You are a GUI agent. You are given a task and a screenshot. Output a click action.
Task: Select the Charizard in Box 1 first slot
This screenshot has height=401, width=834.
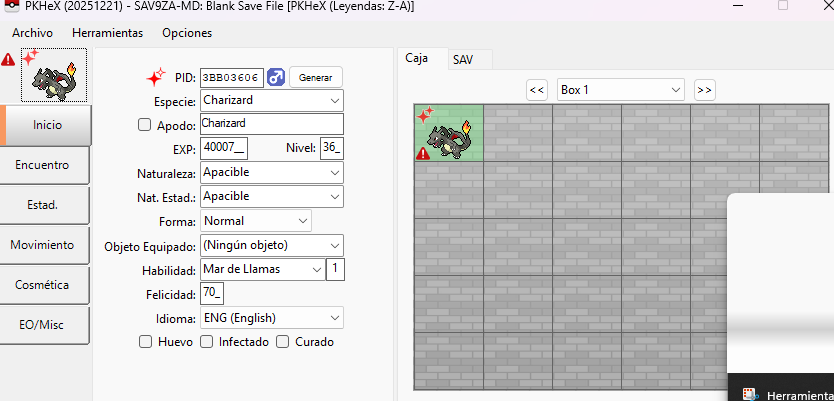click(448, 133)
